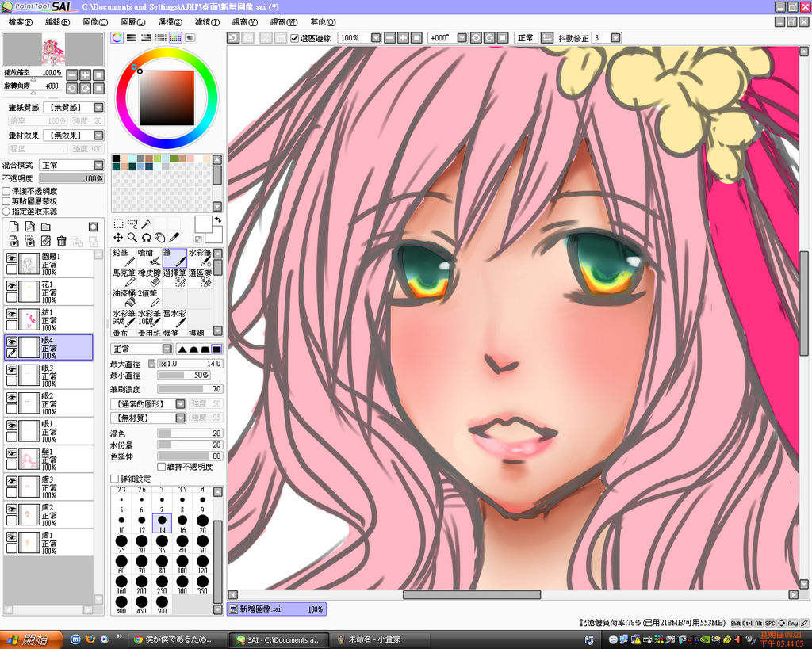Select the 橡皮擦 eraser tool
The width and height of the screenshot is (812, 649).
click(x=148, y=277)
